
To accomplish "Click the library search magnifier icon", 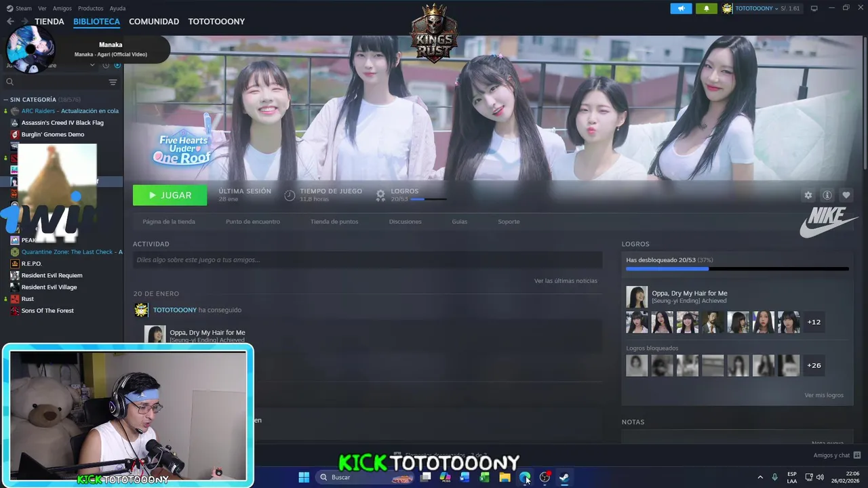I will 9,82.
